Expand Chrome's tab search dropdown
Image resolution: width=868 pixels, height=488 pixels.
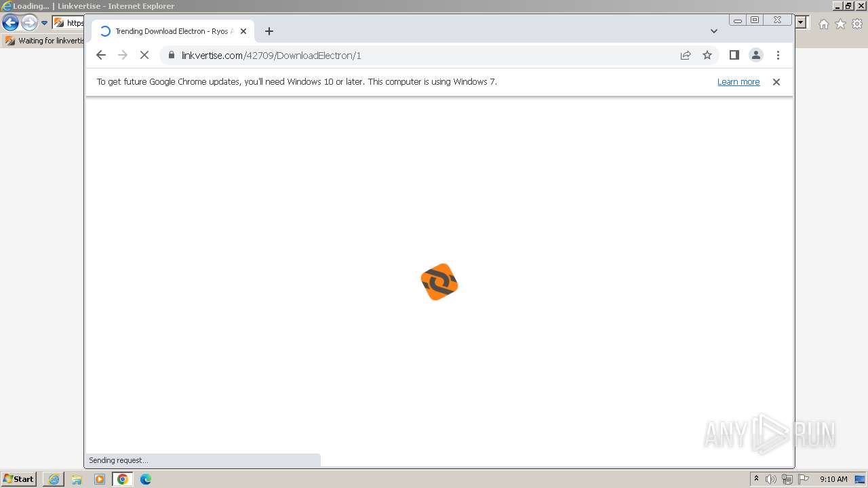coord(713,31)
